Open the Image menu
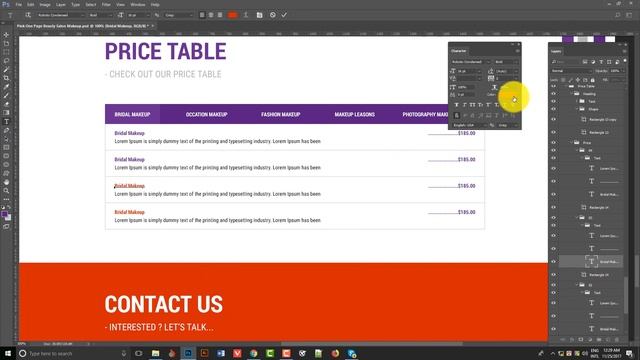 [x=45, y=4]
